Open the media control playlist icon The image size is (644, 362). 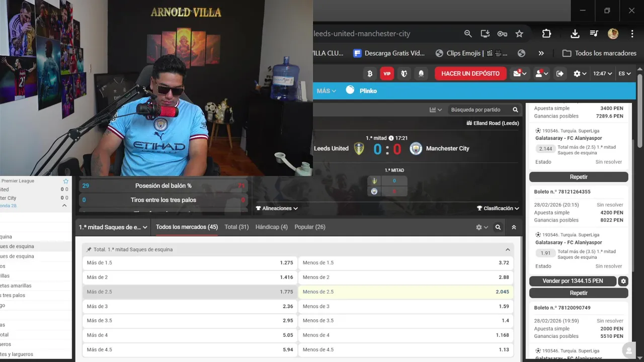tap(594, 34)
